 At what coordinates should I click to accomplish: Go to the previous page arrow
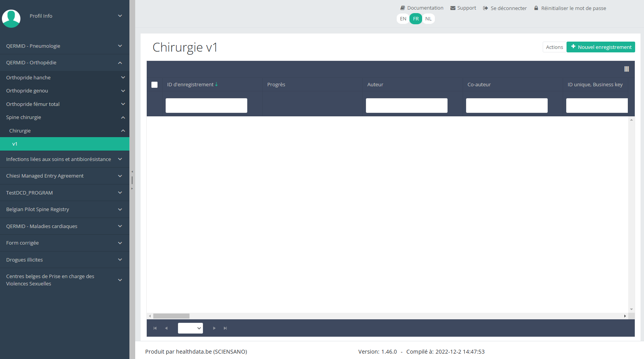click(166, 328)
